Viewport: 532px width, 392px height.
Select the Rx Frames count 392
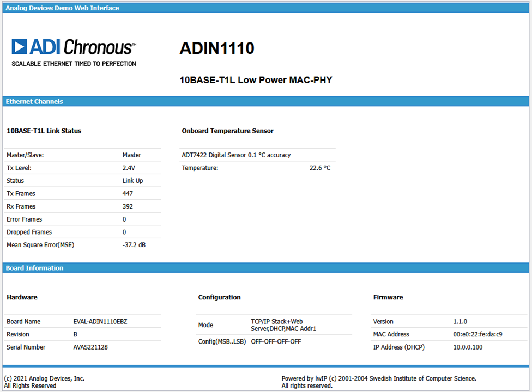(x=128, y=206)
